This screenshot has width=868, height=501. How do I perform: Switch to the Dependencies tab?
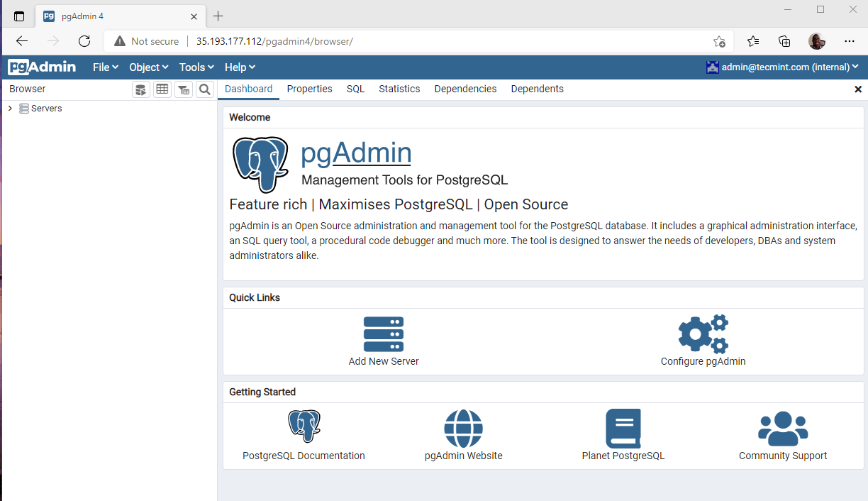click(x=465, y=89)
